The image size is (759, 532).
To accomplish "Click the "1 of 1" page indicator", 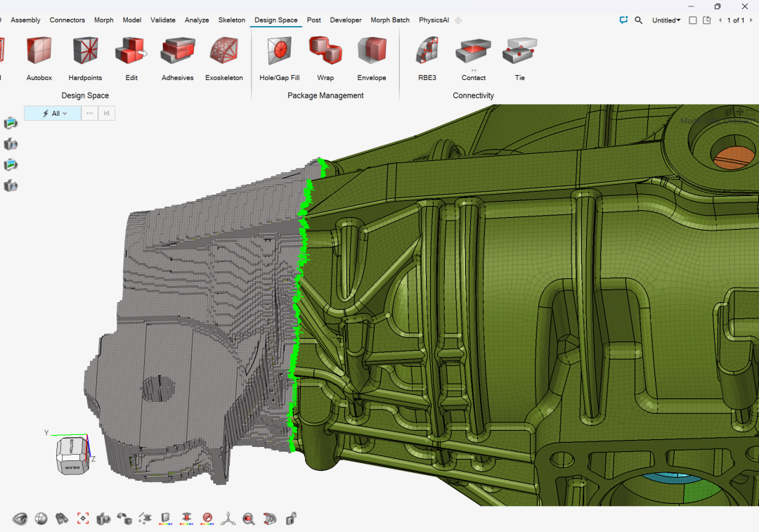I will [x=735, y=20].
